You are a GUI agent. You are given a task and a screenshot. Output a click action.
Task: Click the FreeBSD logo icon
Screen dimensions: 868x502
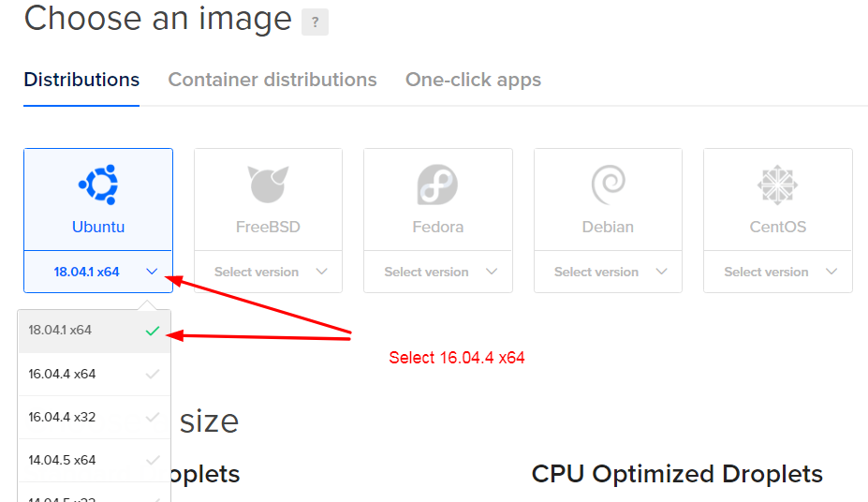268,185
